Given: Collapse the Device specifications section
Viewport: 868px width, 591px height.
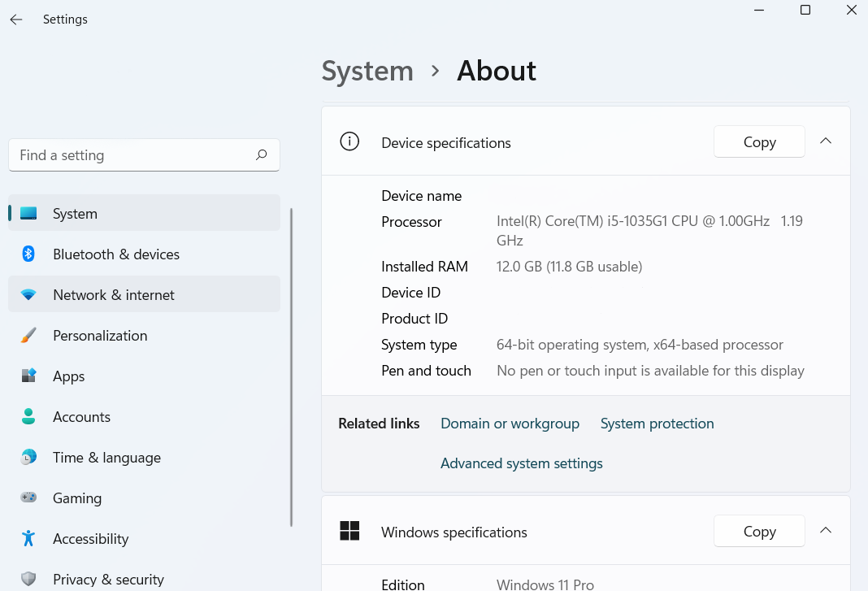Looking at the screenshot, I should (826, 141).
